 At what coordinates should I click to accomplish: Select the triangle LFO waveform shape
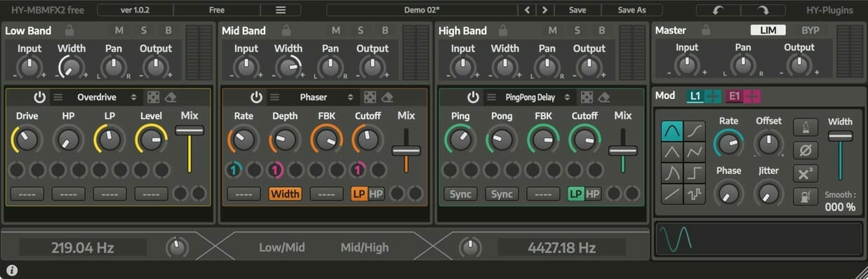coord(672,151)
